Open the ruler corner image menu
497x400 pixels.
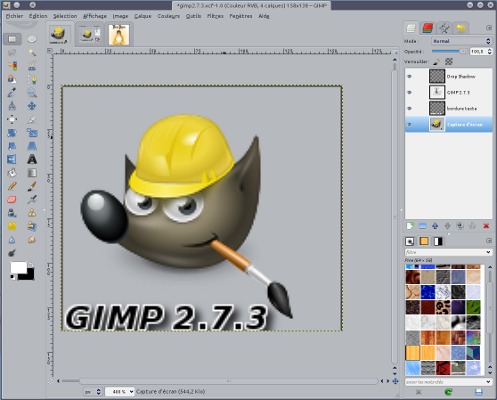pos(50,51)
